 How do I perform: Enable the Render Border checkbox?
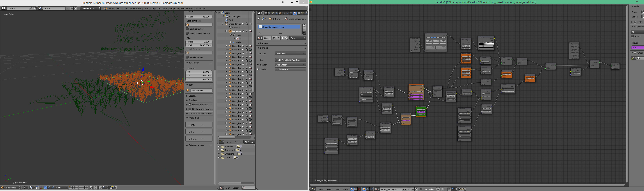(187, 57)
